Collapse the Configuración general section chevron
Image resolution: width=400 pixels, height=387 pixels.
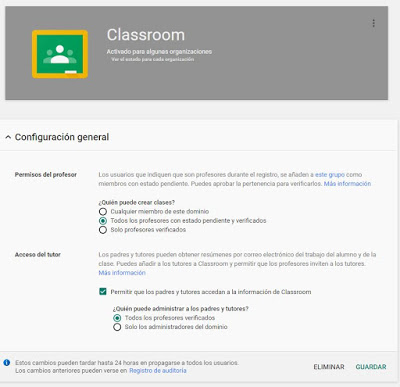(8, 137)
